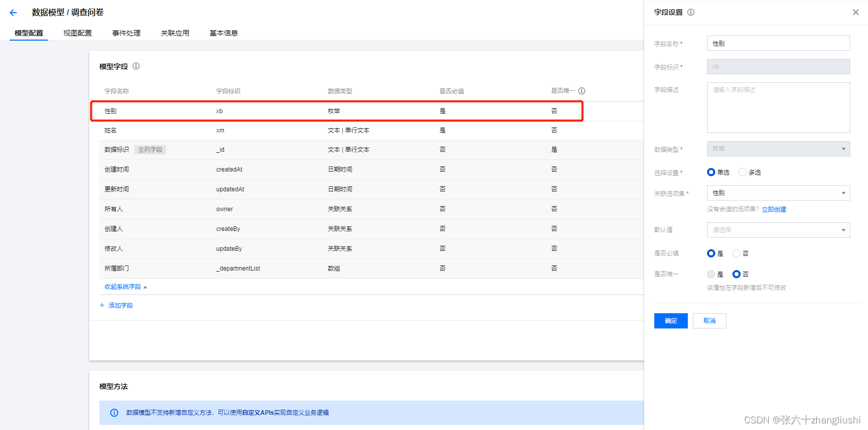The image size is (868, 430).
Task: Select 单选 radio option
Action: click(x=711, y=172)
